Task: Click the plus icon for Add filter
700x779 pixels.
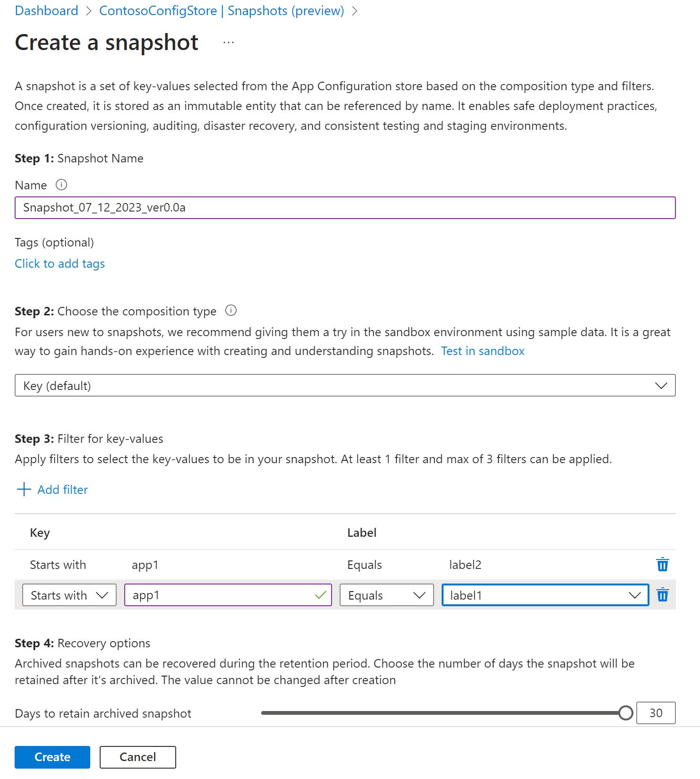Action: (24, 490)
